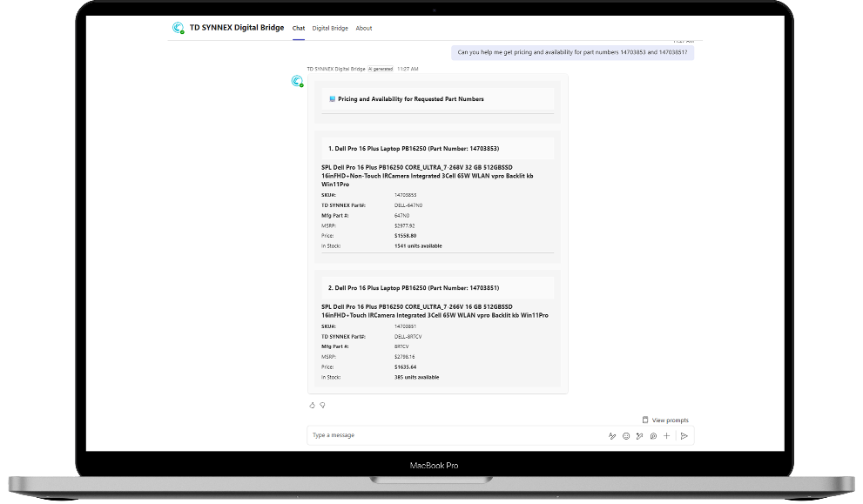Click the Dell Pro 16 Plus 14703851 heading

[x=414, y=287]
